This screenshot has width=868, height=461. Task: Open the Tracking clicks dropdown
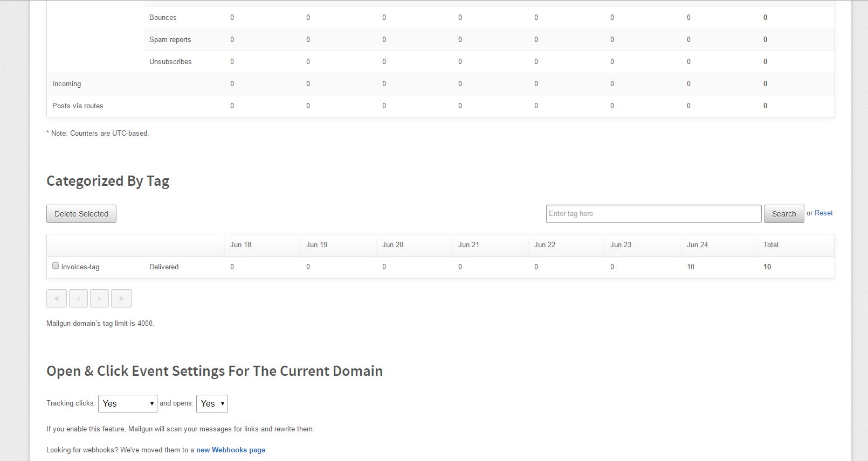coord(127,404)
